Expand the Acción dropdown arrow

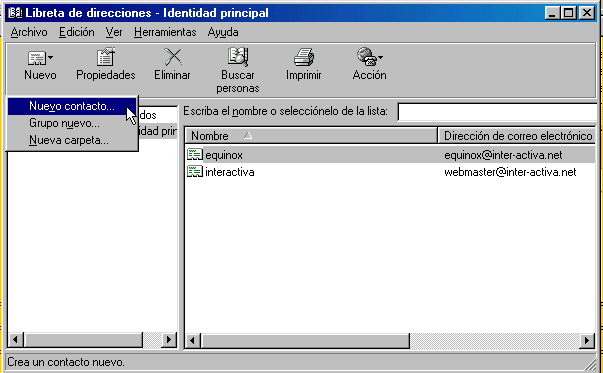tap(380, 58)
